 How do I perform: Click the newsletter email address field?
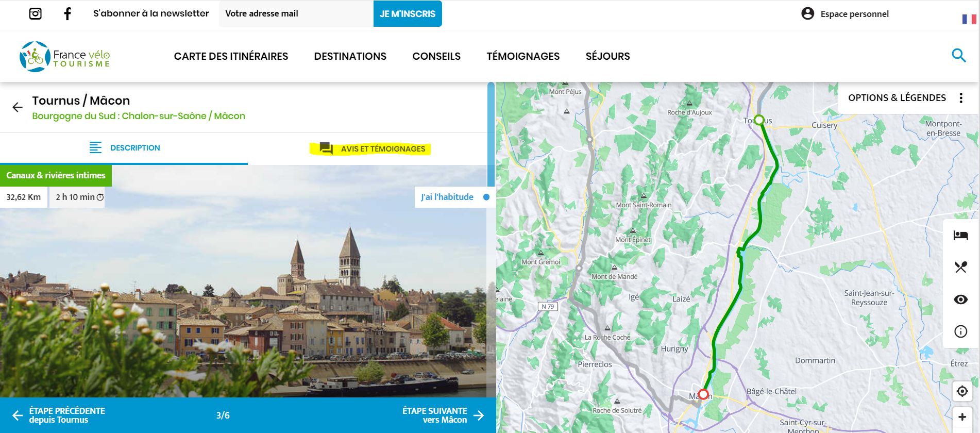point(296,14)
